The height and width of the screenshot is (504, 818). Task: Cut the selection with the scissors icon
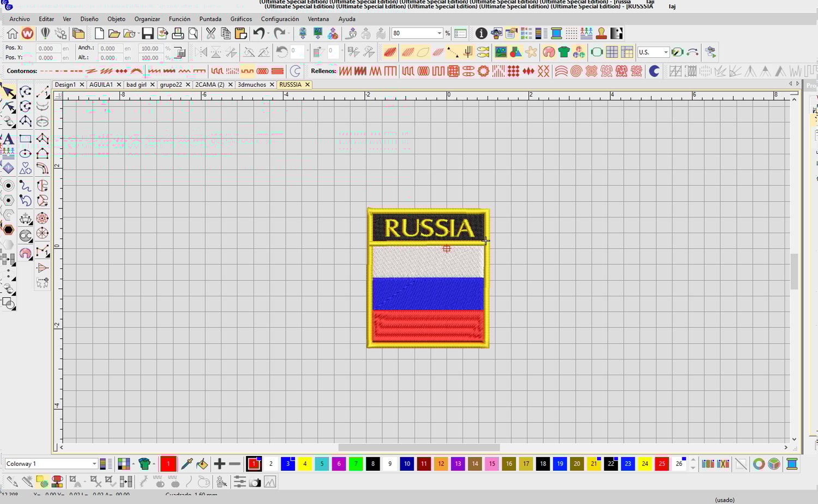(x=210, y=34)
